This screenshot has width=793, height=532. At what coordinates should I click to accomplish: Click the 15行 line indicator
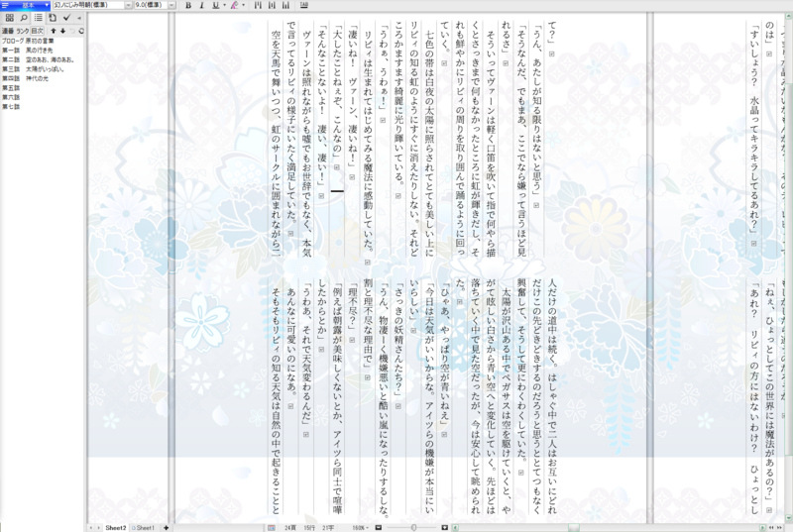click(309, 527)
